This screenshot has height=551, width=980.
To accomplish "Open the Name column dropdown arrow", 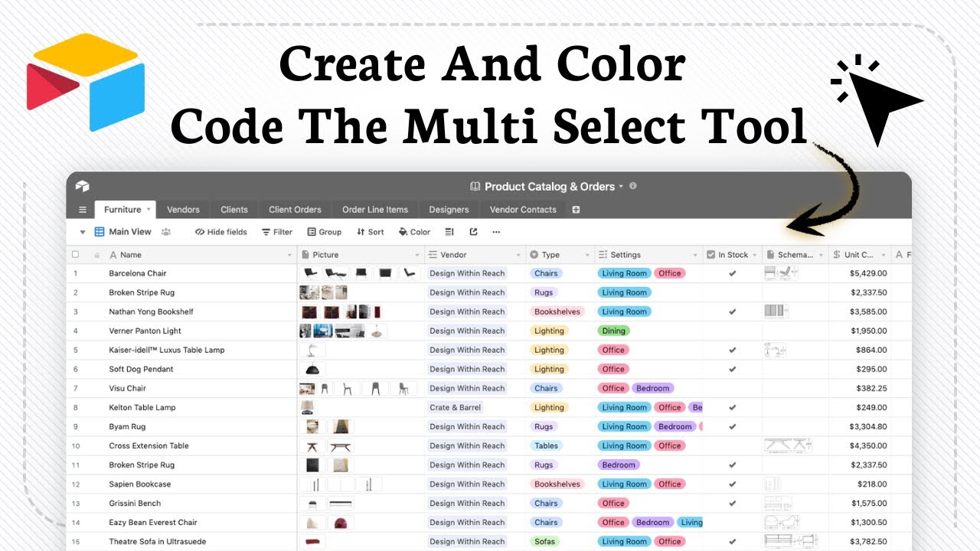I will click(x=289, y=255).
